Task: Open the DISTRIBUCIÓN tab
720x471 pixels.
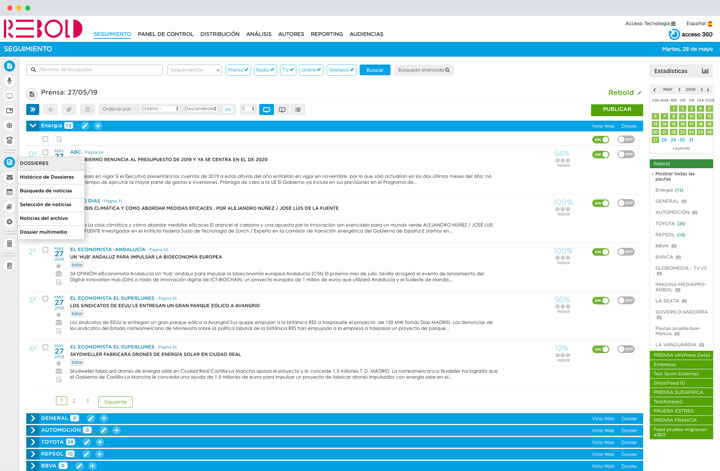Action: tap(220, 34)
